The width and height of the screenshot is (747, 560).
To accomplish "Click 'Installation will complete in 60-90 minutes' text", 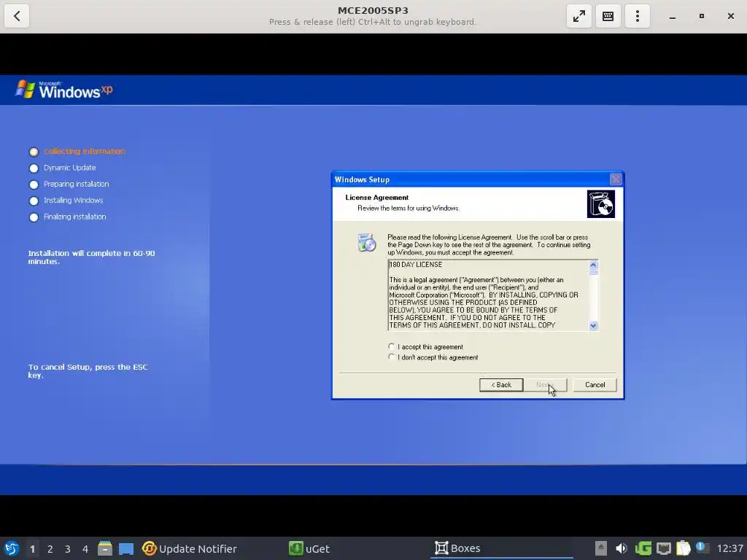I will coord(91,257).
